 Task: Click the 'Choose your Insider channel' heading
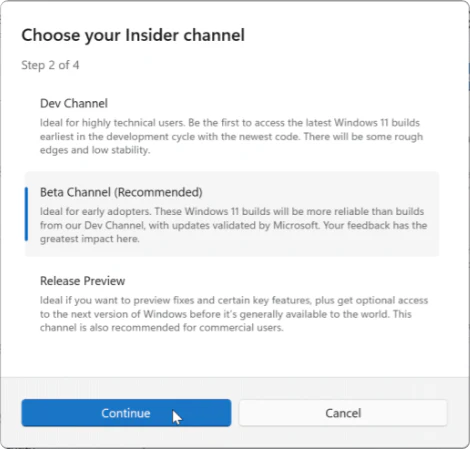tap(133, 35)
